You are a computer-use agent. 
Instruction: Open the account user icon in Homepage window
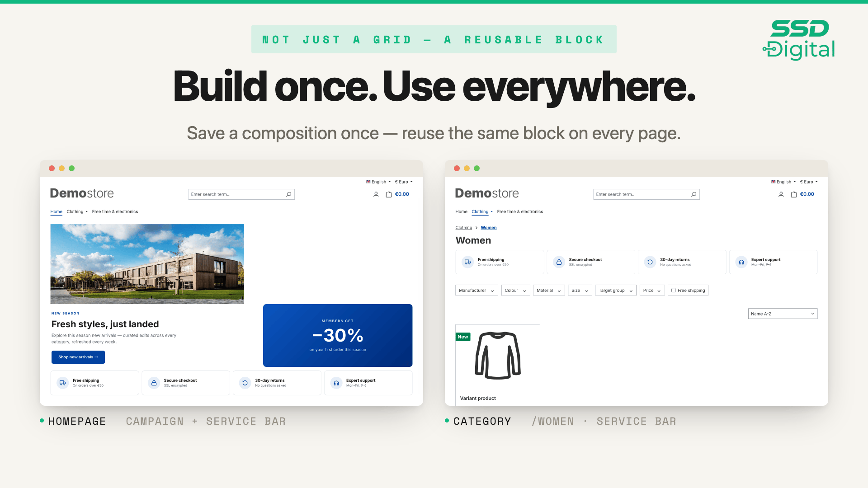tap(376, 194)
